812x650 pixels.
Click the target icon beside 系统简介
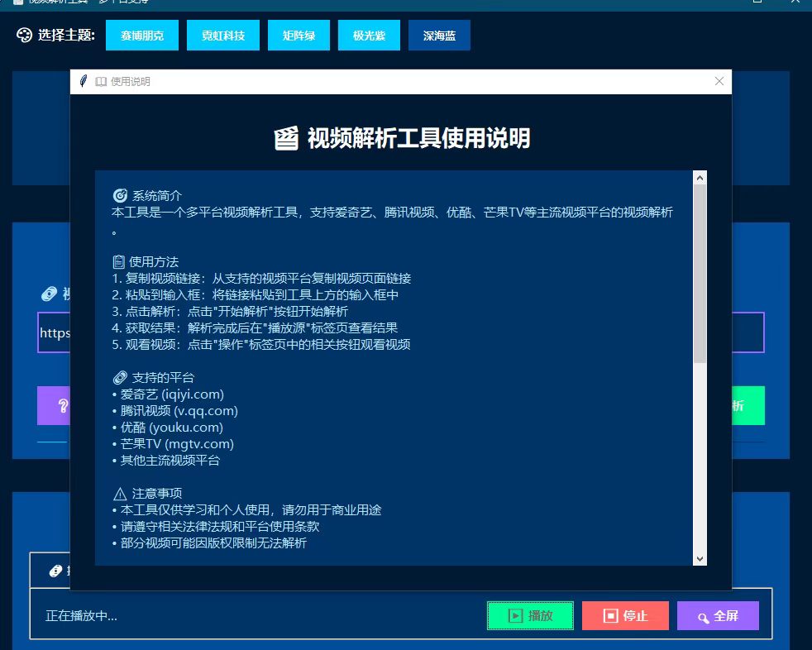tap(120, 195)
